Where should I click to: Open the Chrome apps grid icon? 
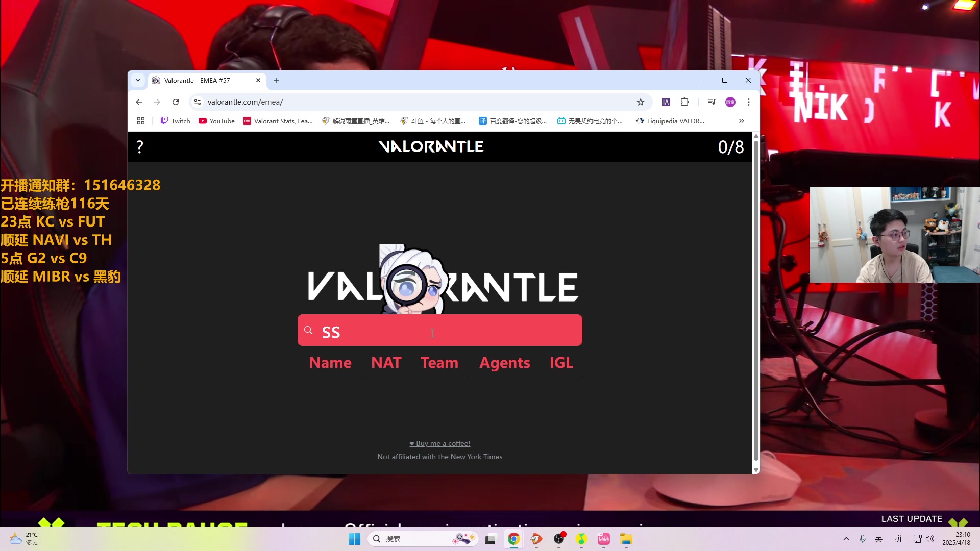click(x=141, y=121)
